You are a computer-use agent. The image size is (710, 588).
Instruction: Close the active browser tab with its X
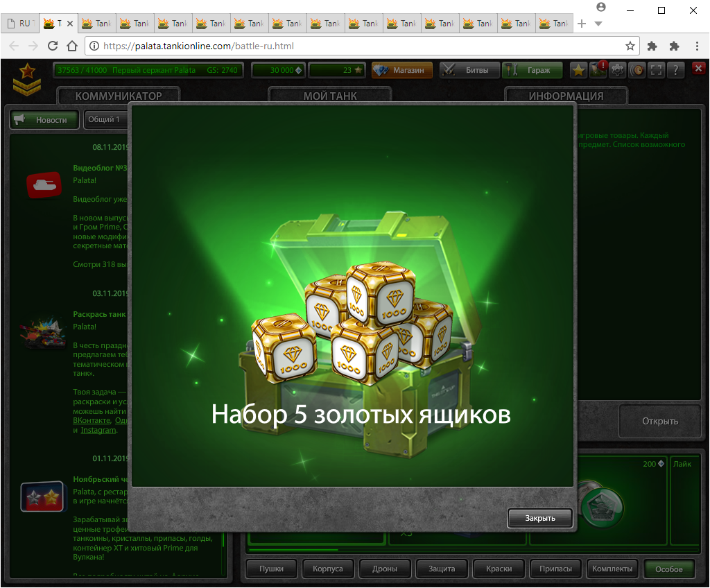pyautogui.click(x=70, y=24)
